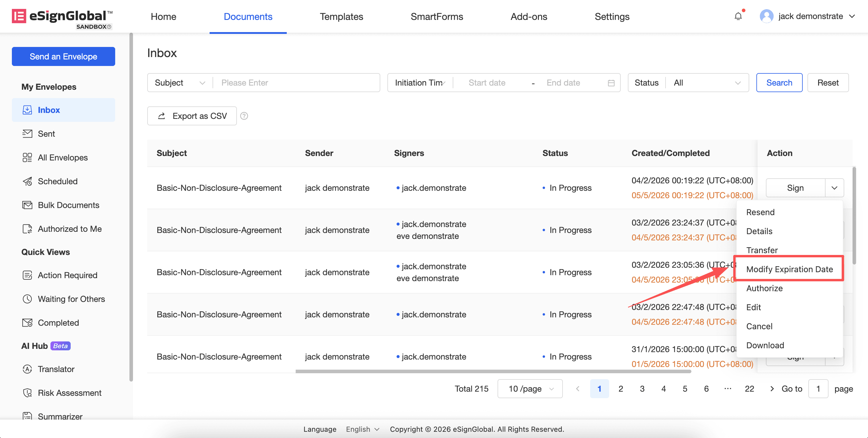
Task: Click the Go to page number field
Action: point(818,389)
